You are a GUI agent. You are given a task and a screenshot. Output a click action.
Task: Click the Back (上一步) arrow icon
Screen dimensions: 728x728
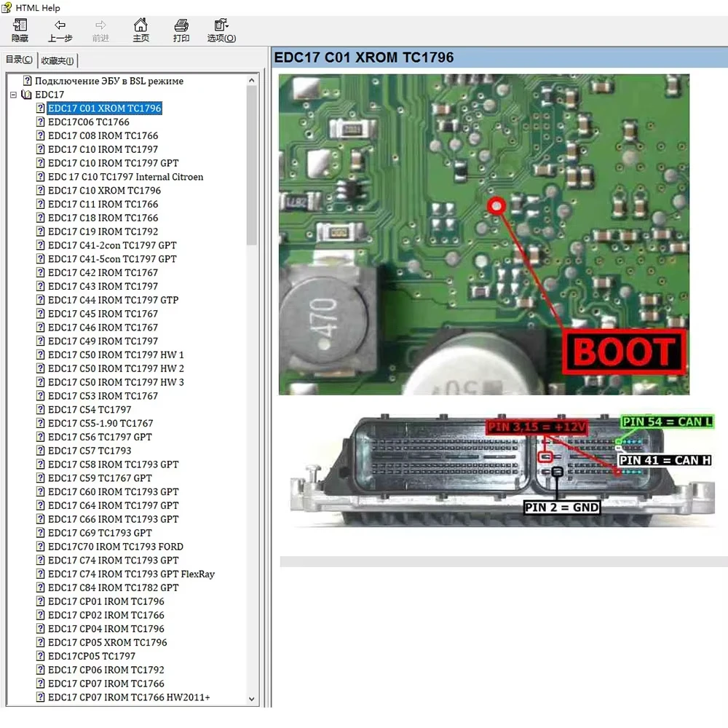click(60, 26)
